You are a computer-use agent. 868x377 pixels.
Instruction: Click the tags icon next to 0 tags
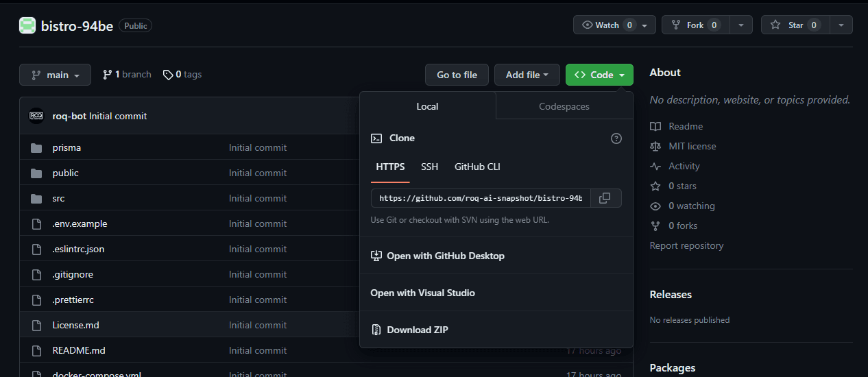[x=168, y=75]
